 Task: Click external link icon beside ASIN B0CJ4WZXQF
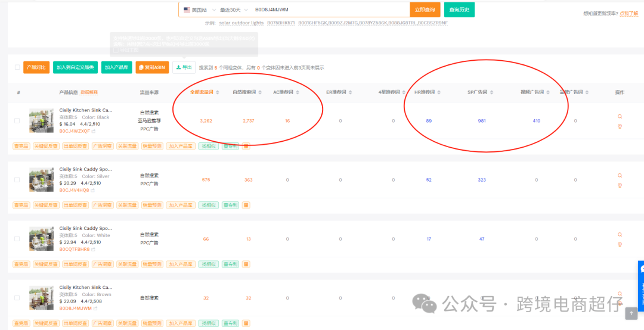tap(94, 131)
